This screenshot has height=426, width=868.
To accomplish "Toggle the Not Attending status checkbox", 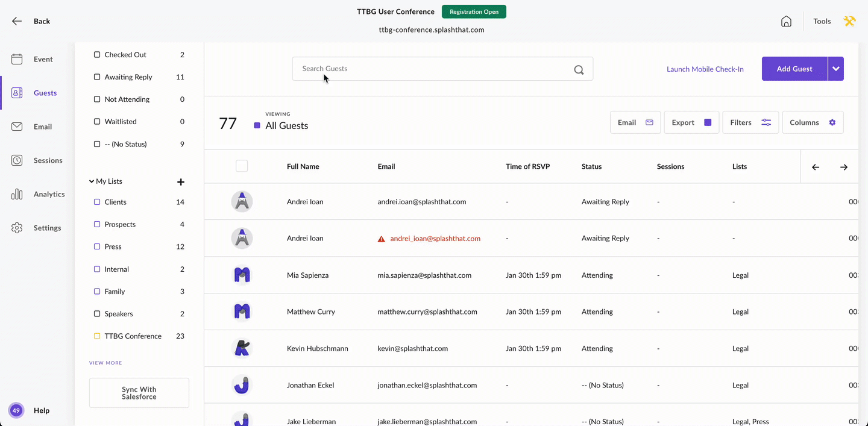I will pos(97,99).
